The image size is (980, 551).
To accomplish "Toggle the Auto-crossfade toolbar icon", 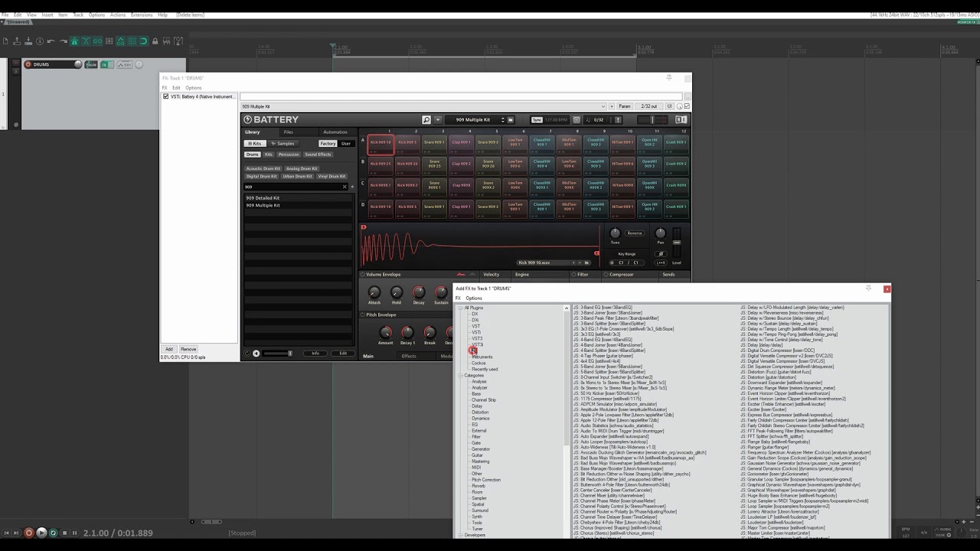I will 86,41.
